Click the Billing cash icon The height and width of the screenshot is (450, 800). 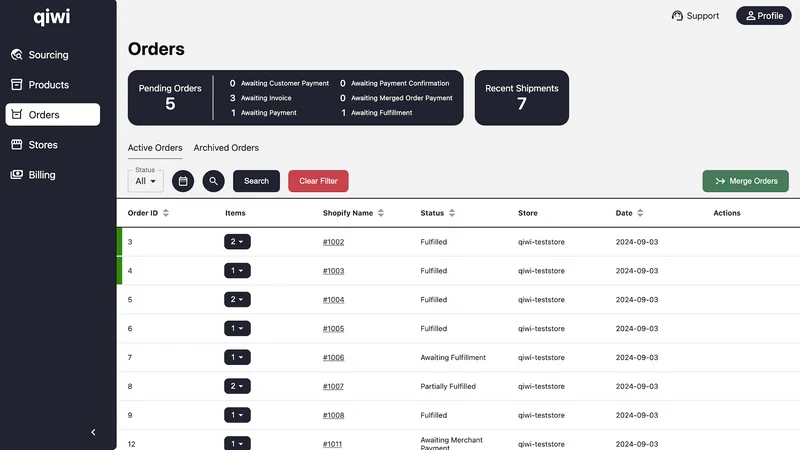pos(16,174)
